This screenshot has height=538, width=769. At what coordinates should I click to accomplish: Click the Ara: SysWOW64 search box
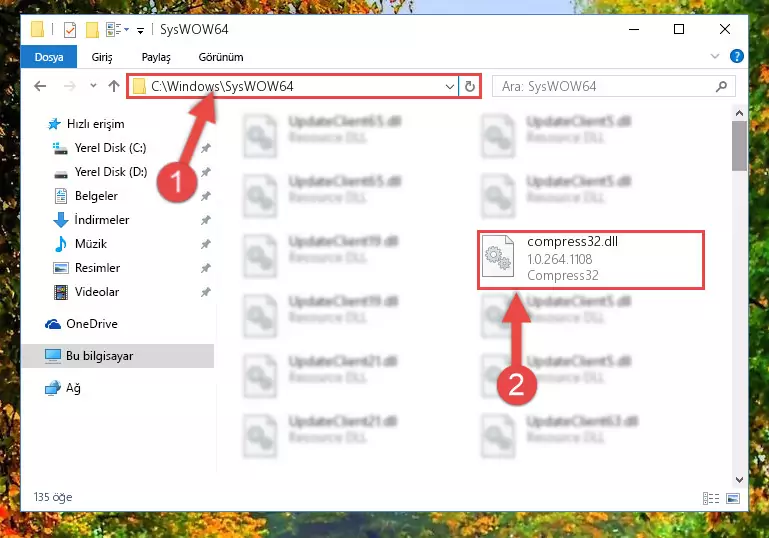614,86
